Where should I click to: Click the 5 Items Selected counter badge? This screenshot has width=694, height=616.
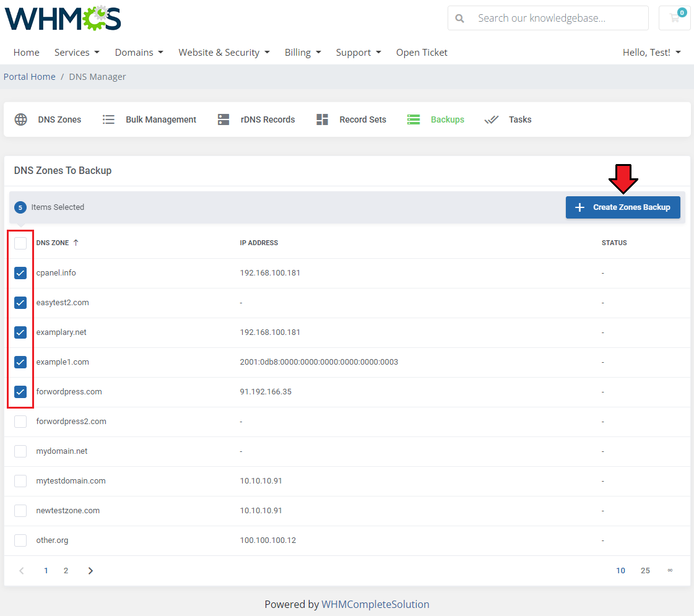point(20,207)
